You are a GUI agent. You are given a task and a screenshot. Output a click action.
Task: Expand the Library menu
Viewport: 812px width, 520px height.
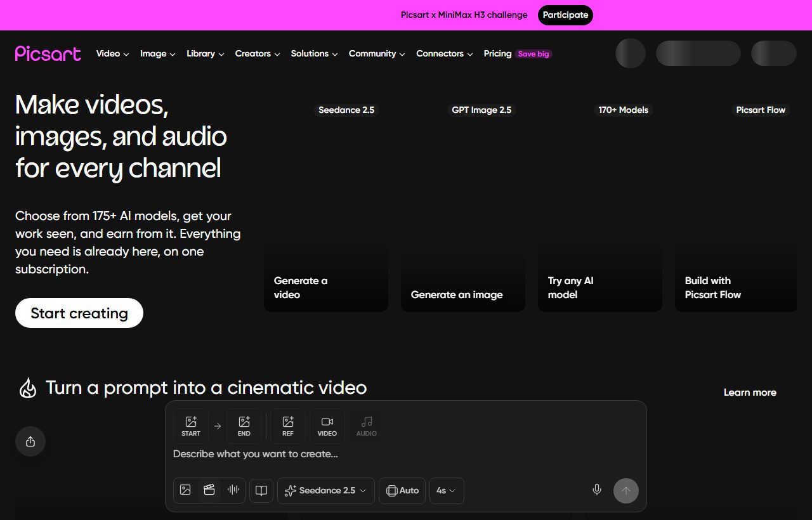click(206, 54)
